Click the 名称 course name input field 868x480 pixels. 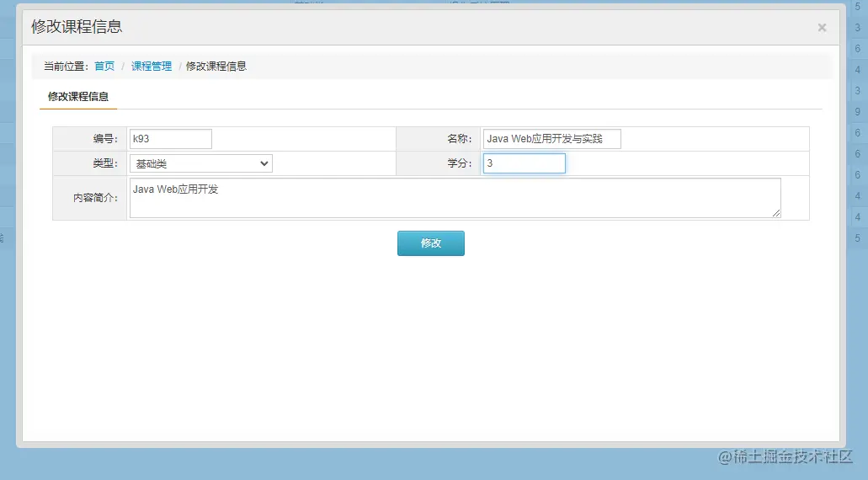click(552, 139)
